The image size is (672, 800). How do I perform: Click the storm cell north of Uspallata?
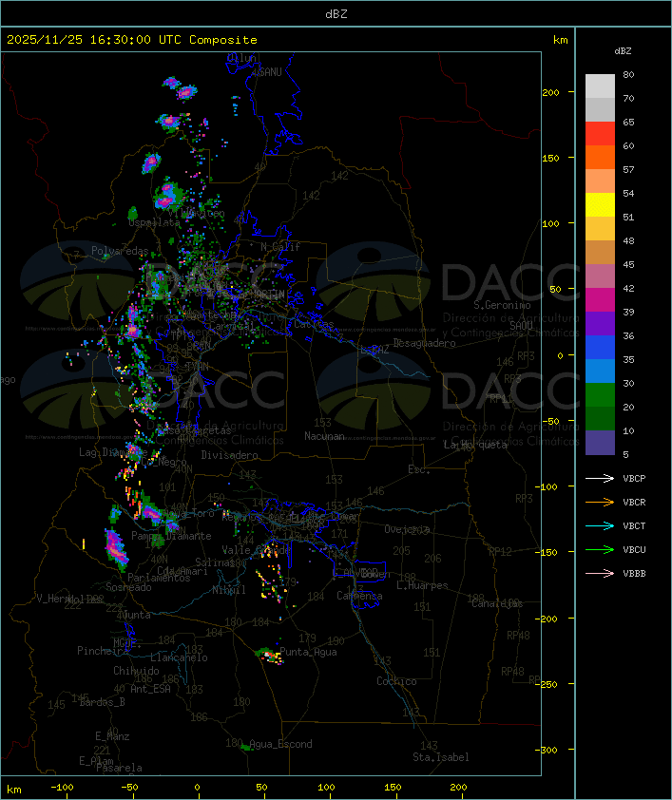[x=167, y=196]
